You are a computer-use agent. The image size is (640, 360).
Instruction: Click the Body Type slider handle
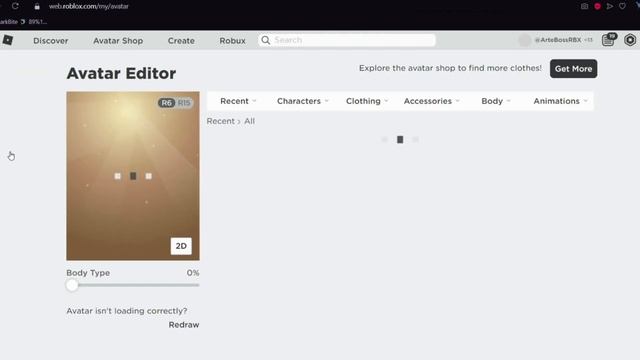[72, 285]
